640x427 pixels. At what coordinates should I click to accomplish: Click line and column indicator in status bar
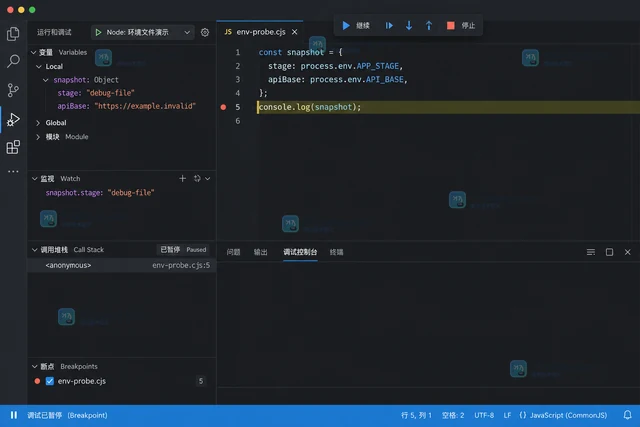[x=416, y=415]
